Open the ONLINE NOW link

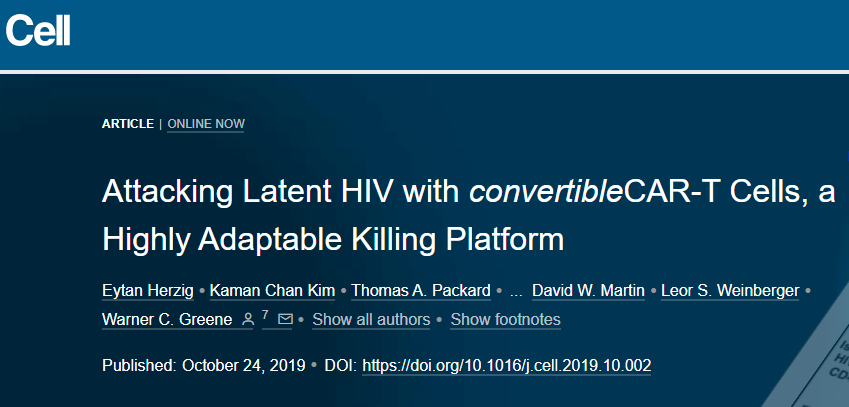pyautogui.click(x=206, y=124)
